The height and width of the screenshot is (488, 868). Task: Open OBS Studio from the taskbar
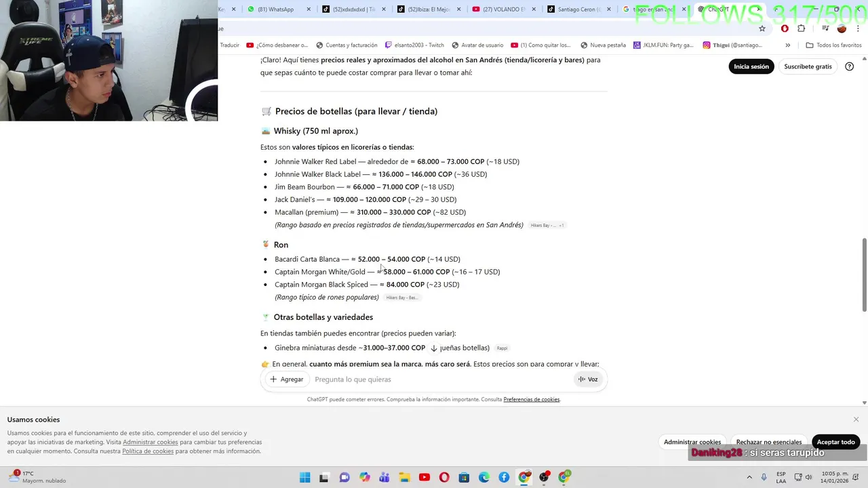[x=544, y=477]
